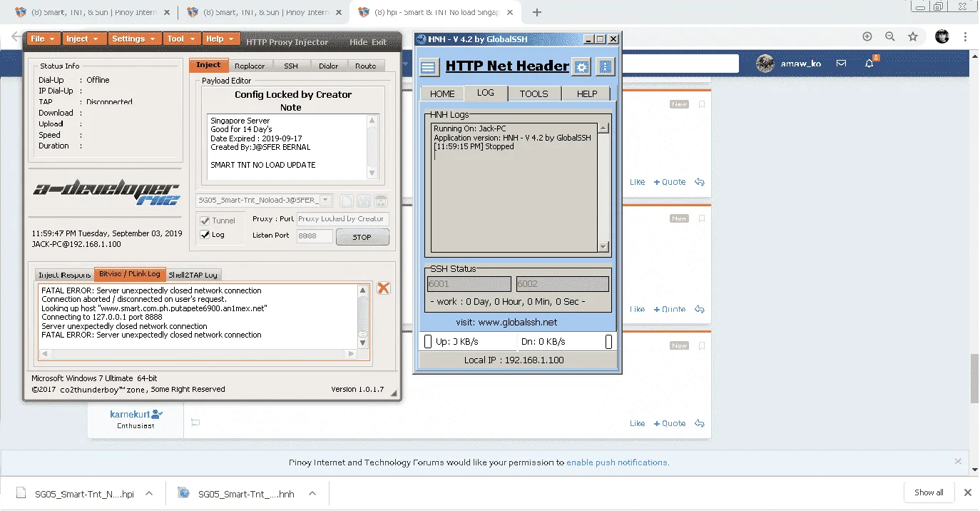Click the HNH Logs scroll up arrow
This screenshot has height=511, width=980.
[603, 128]
